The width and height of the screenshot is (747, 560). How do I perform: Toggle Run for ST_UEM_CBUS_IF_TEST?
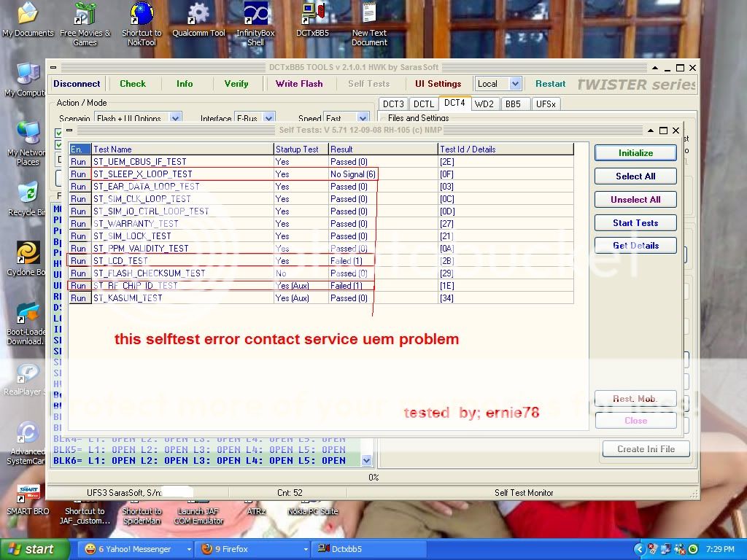(79, 162)
